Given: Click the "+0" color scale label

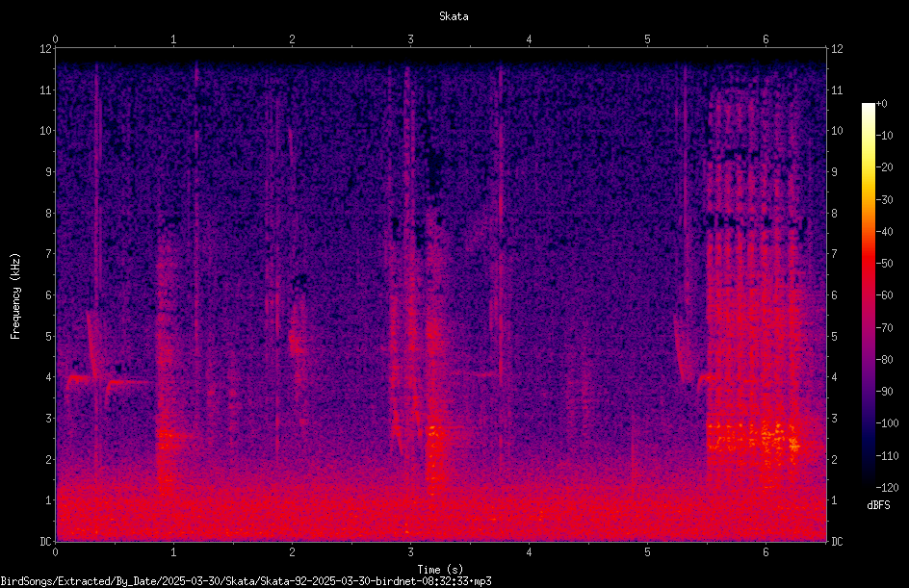Looking at the screenshot, I should [x=881, y=104].
